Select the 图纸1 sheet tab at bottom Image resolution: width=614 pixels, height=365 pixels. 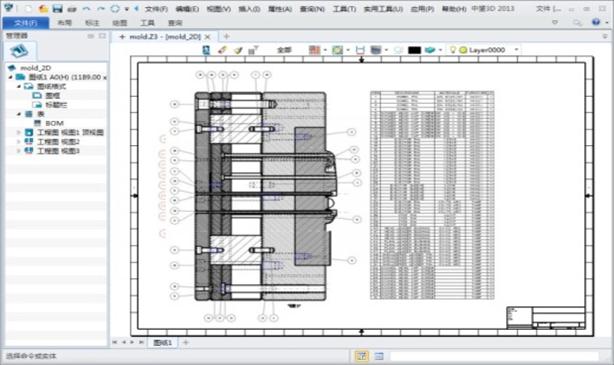(163, 343)
